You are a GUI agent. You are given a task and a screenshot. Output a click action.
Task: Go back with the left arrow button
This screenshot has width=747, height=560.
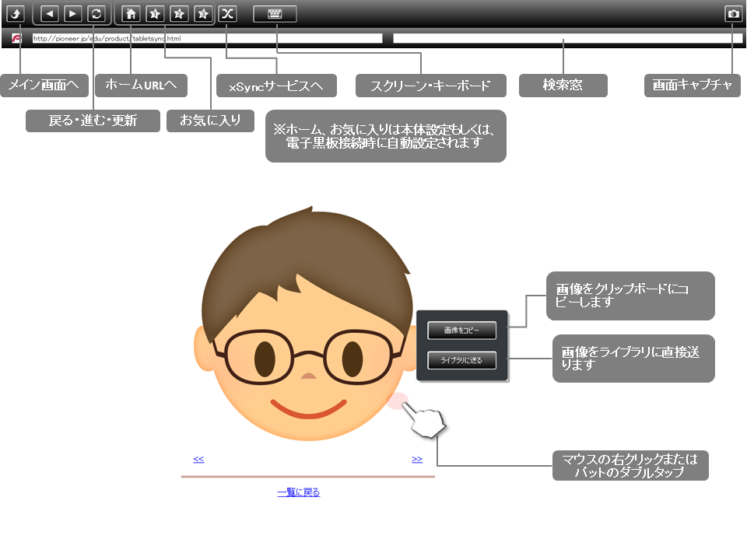[x=49, y=14]
